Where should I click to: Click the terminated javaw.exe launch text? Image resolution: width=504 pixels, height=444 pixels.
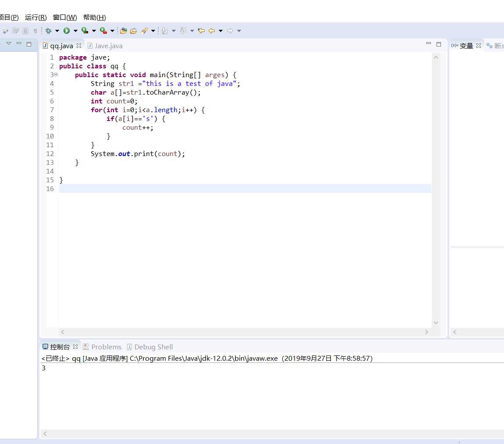tap(207, 359)
